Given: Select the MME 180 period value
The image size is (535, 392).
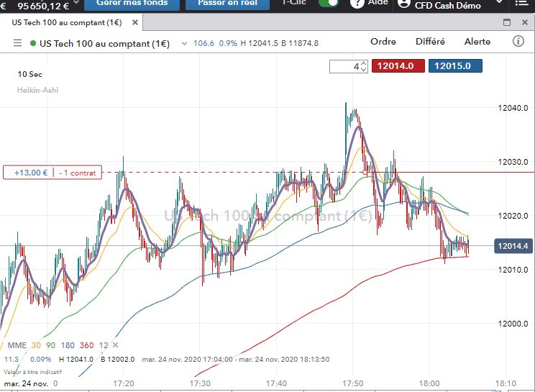Looking at the screenshot, I should pos(68,345).
